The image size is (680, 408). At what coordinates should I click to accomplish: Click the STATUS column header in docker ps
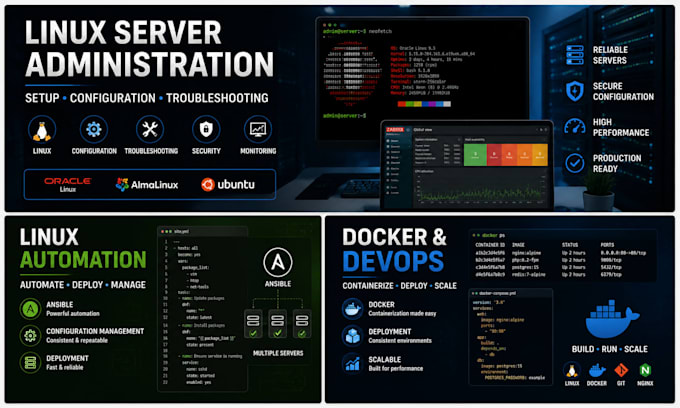pyautogui.click(x=570, y=245)
